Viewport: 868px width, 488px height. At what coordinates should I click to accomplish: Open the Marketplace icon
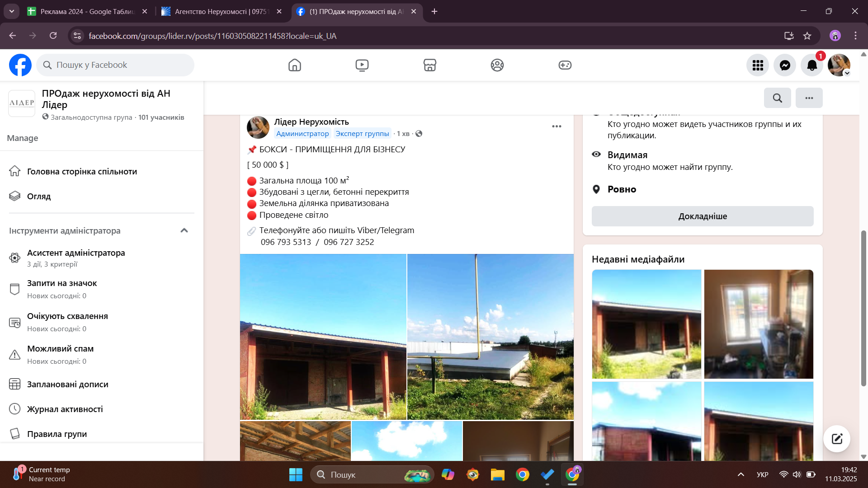point(429,65)
